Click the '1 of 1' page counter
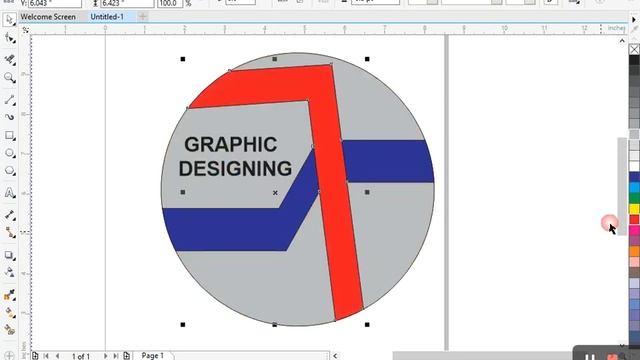Screen dimensions: 640x360 point(81,356)
